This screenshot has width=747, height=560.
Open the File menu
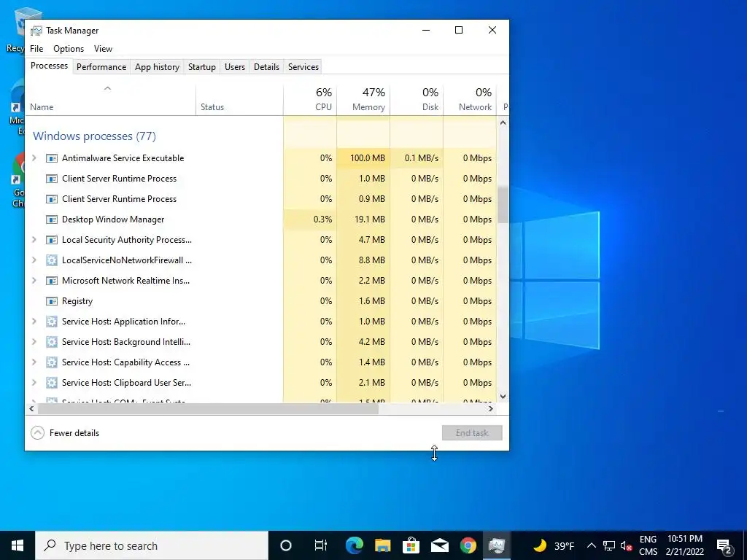36,49
